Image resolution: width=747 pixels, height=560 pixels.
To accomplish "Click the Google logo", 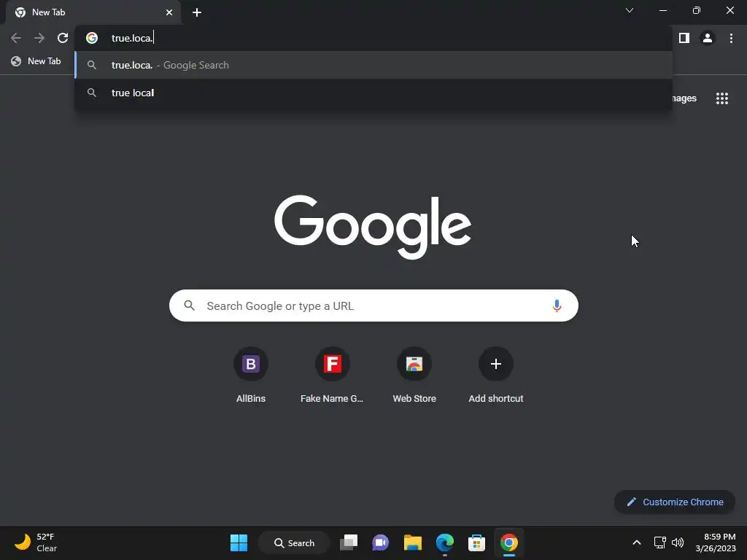I will (373, 227).
